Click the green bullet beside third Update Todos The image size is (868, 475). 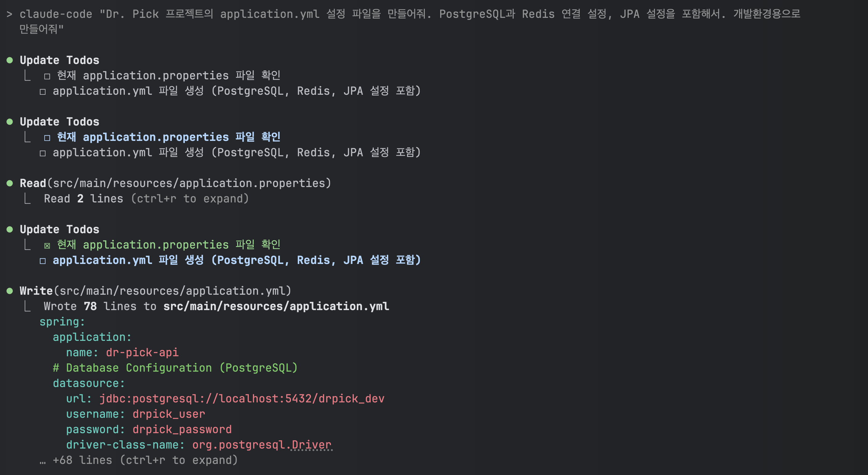coord(10,230)
